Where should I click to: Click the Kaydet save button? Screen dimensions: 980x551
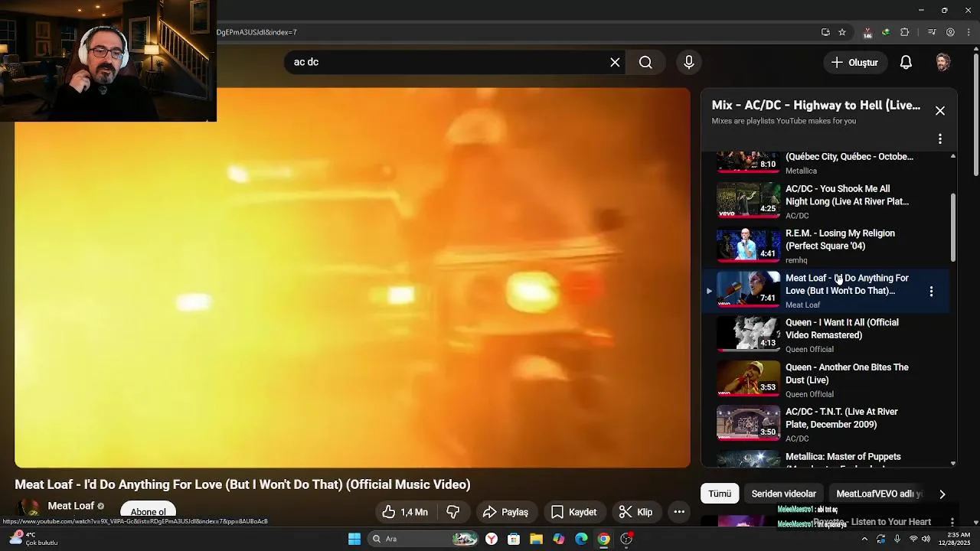tap(573, 512)
